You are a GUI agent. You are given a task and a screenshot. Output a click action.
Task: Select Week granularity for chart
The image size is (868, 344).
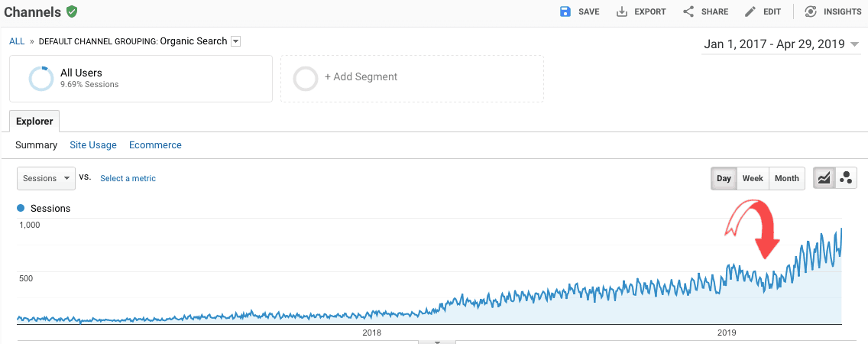753,178
